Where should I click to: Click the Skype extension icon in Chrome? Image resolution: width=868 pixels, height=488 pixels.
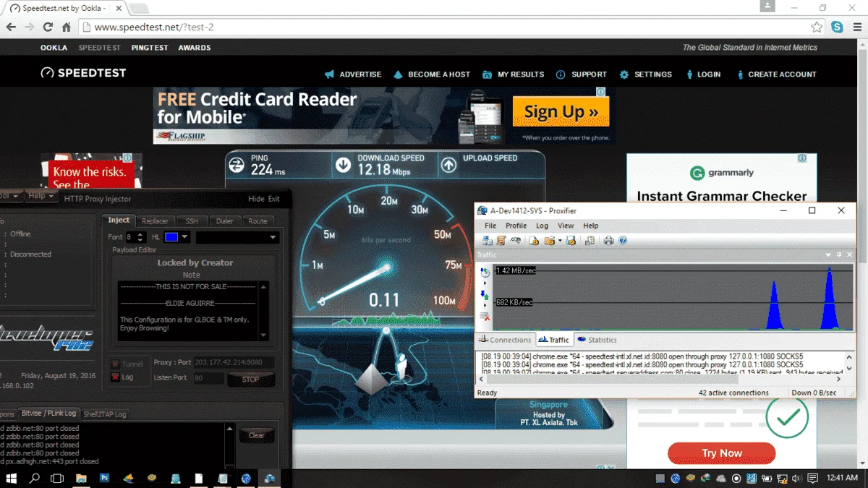(x=837, y=27)
